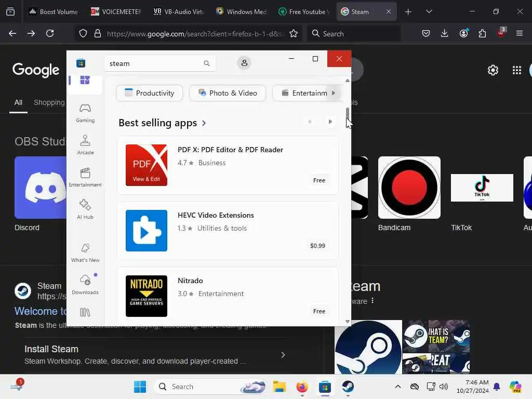Open File Explorer from taskbar
This screenshot has height=399, width=532.
(279, 387)
